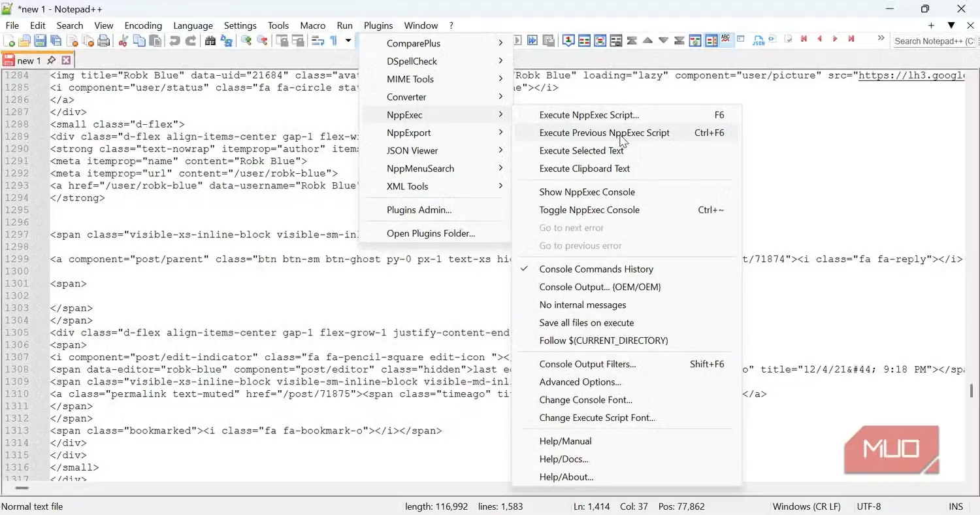
Task: Expand the NppExport submenu
Action: tap(436, 133)
